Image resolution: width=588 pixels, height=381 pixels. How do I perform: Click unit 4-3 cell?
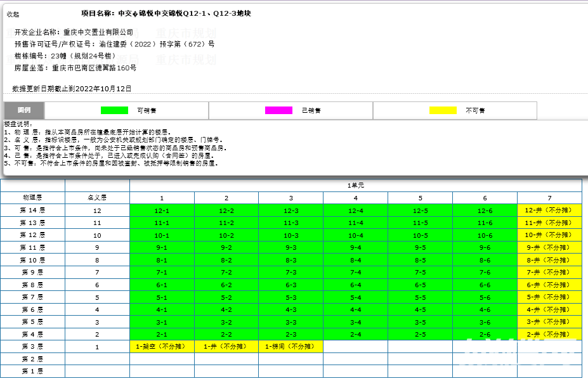(x=291, y=310)
